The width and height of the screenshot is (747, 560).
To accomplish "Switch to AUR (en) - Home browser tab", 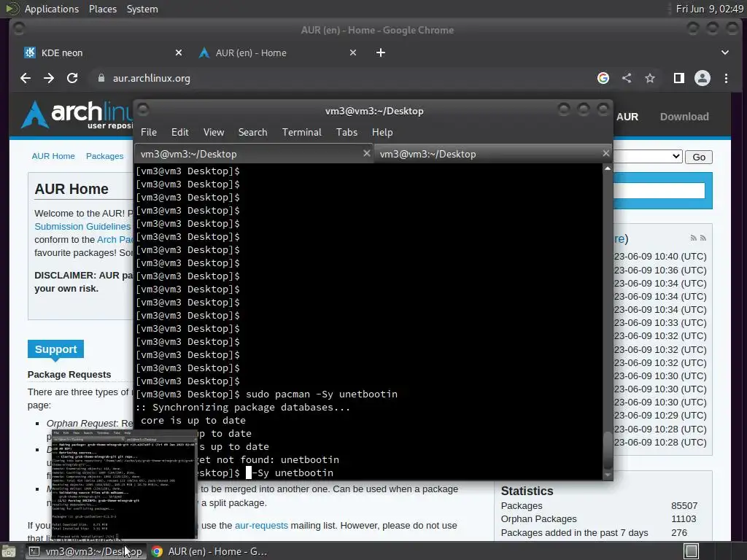I will (277, 52).
